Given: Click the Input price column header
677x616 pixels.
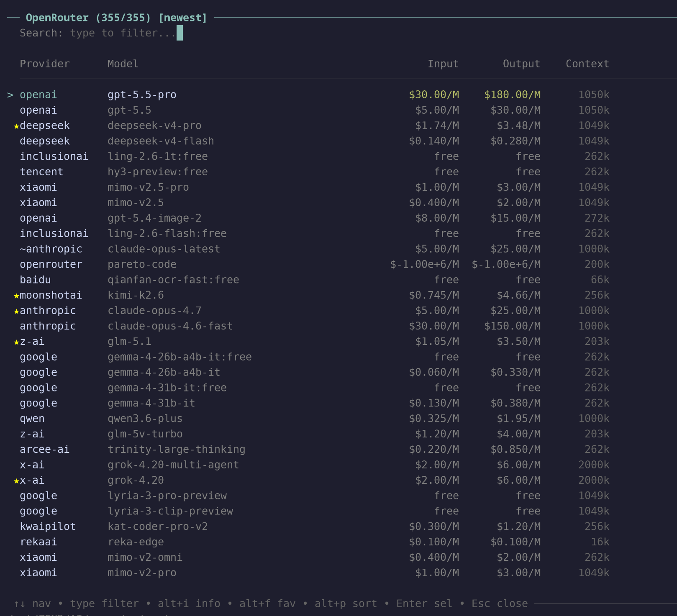Looking at the screenshot, I should click(x=443, y=64).
